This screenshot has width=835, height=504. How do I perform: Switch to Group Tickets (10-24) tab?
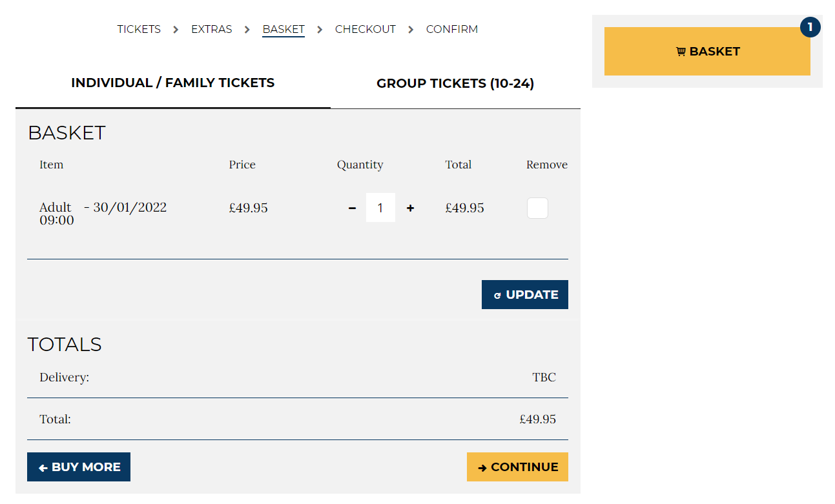click(x=455, y=83)
